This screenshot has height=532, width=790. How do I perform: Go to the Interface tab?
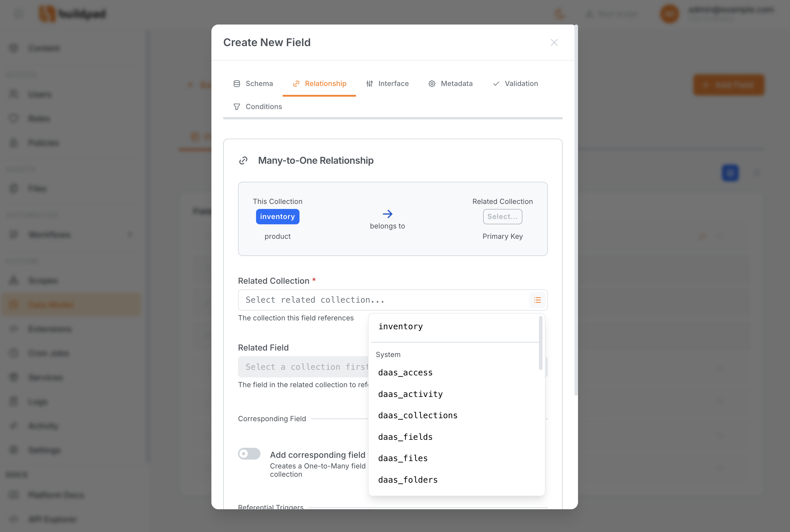coord(387,83)
